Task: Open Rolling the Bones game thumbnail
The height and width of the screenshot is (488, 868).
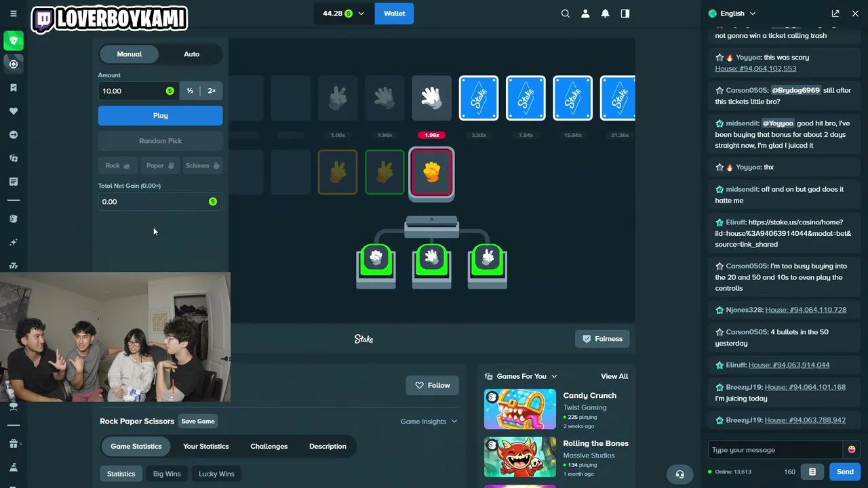Action: [x=520, y=457]
